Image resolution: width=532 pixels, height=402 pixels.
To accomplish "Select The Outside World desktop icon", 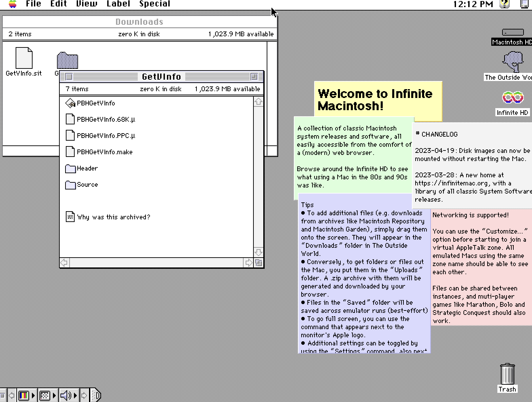I will [513, 62].
